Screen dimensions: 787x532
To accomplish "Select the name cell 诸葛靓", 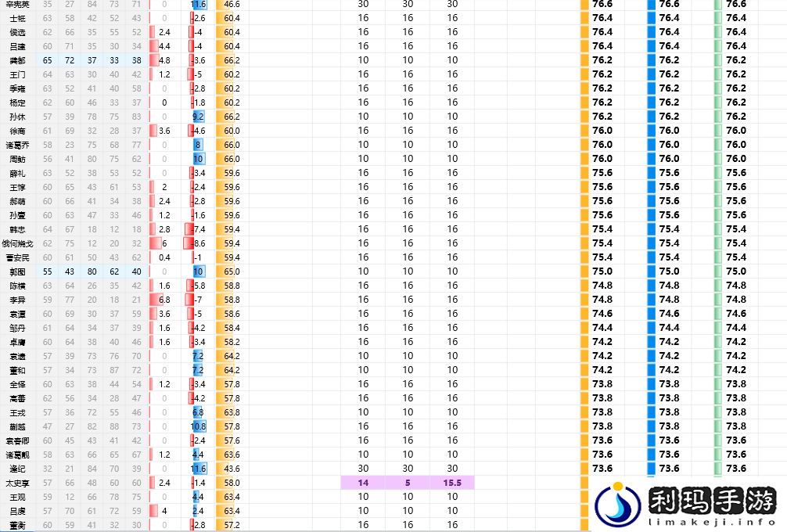I will pyautogui.click(x=17, y=455).
